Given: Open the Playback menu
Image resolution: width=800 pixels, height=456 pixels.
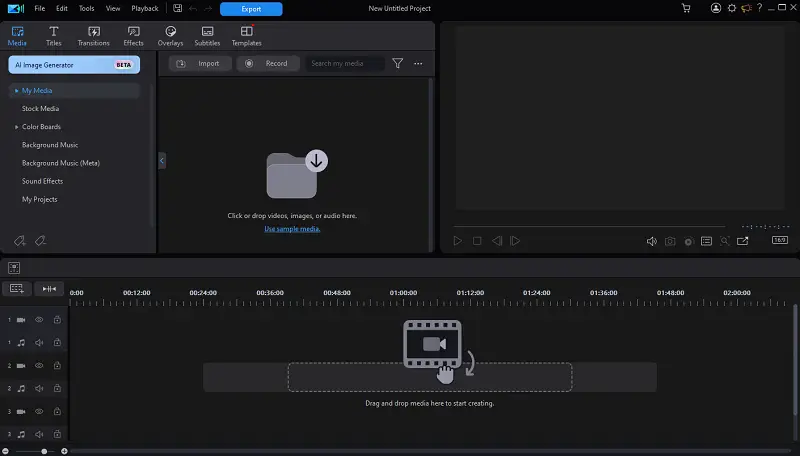Looking at the screenshot, I should coord(145,9).
